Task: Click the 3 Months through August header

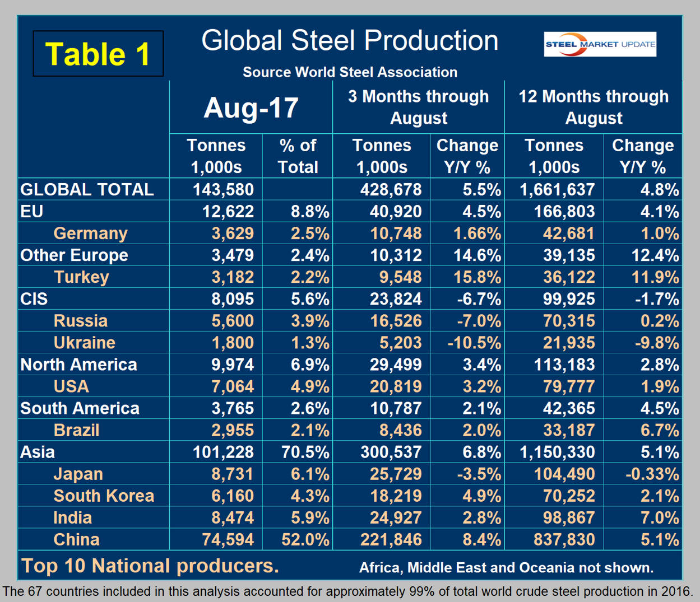Action: [x=418, y=107]
